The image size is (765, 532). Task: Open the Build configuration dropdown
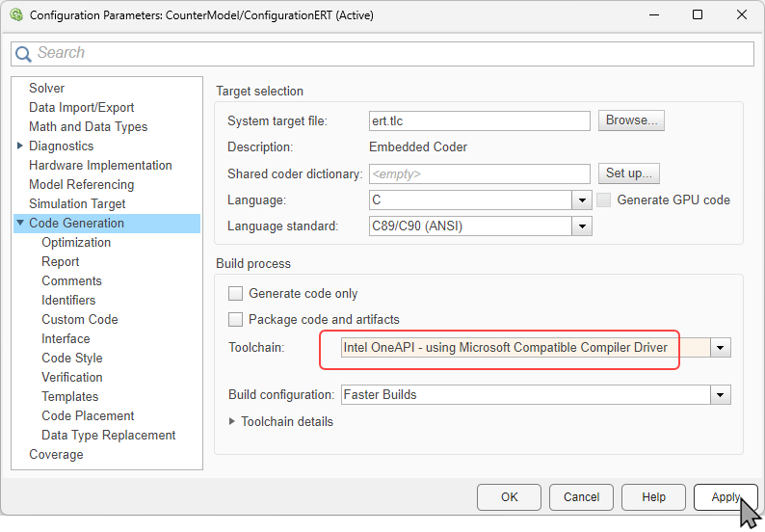(x=721, y=395)
